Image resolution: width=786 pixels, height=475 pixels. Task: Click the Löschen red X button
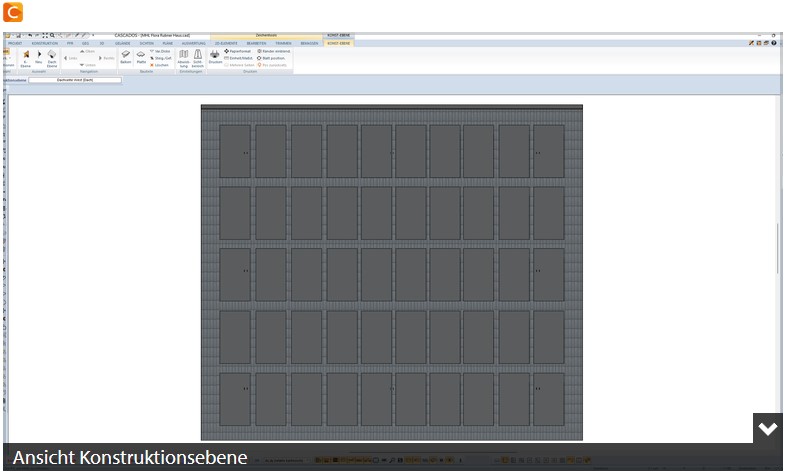pyautogui.click(x=159, y=65)
